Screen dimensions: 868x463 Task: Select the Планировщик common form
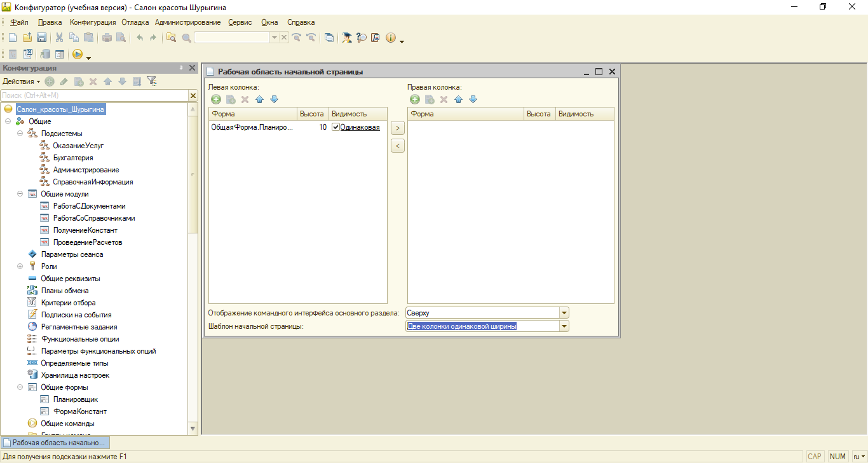point(75,399)
